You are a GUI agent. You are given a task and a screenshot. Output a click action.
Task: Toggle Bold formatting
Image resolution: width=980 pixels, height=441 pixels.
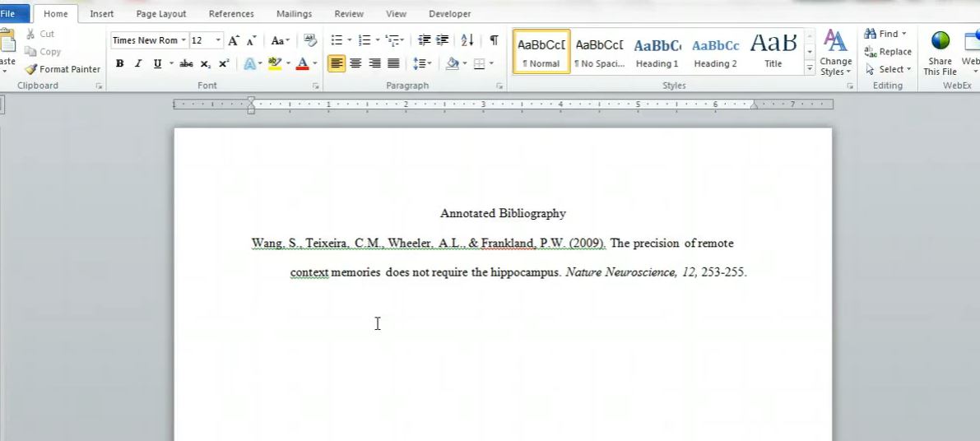[x=119, y=63]
